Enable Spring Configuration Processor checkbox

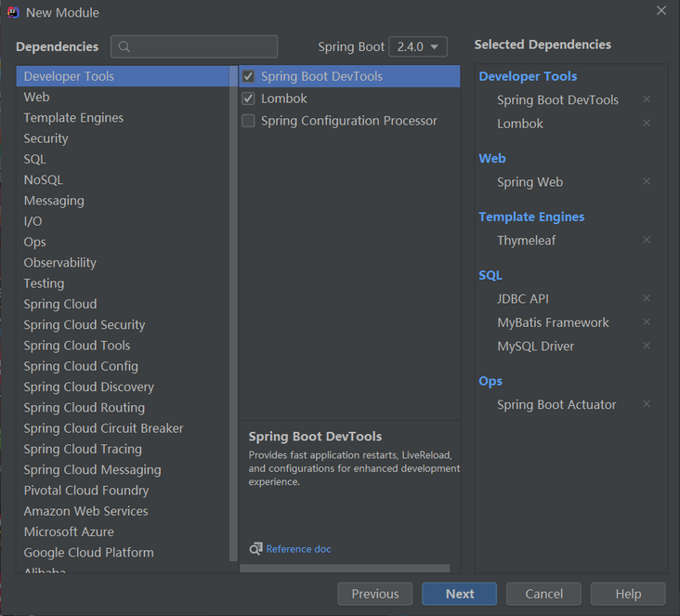[248, 121]
